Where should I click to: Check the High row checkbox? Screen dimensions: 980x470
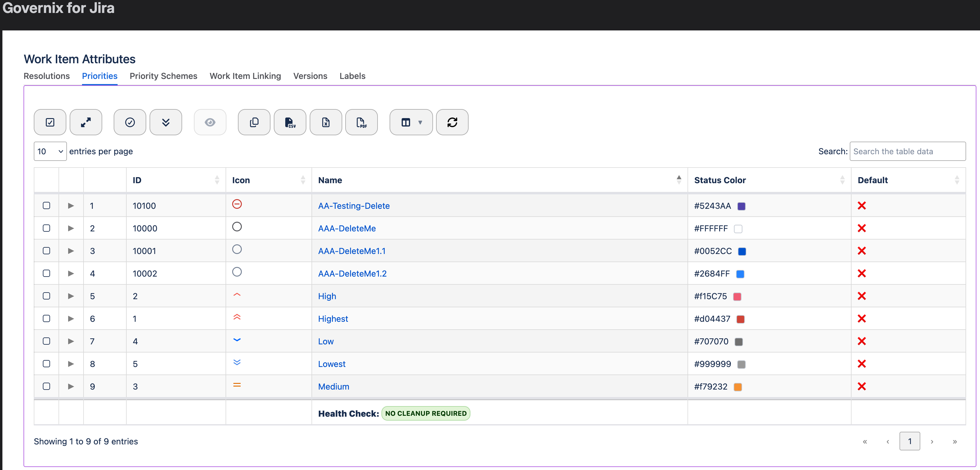point(46,296)
